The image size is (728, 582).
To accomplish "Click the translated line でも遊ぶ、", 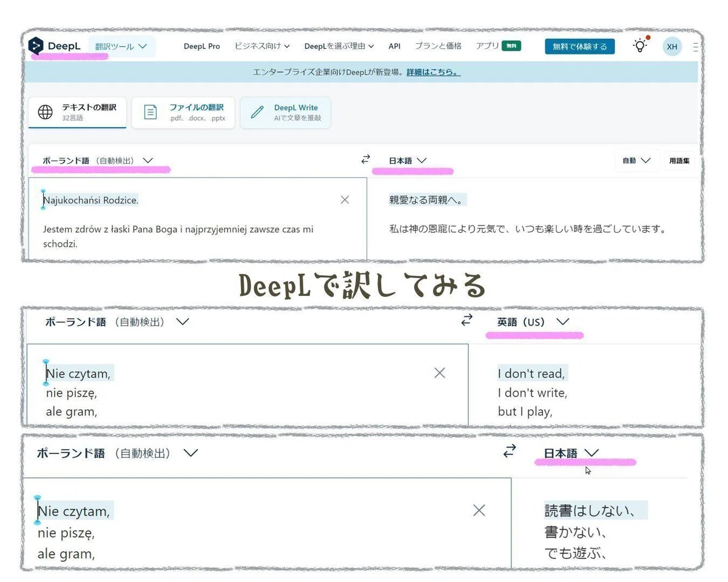I will pos(576,552).
